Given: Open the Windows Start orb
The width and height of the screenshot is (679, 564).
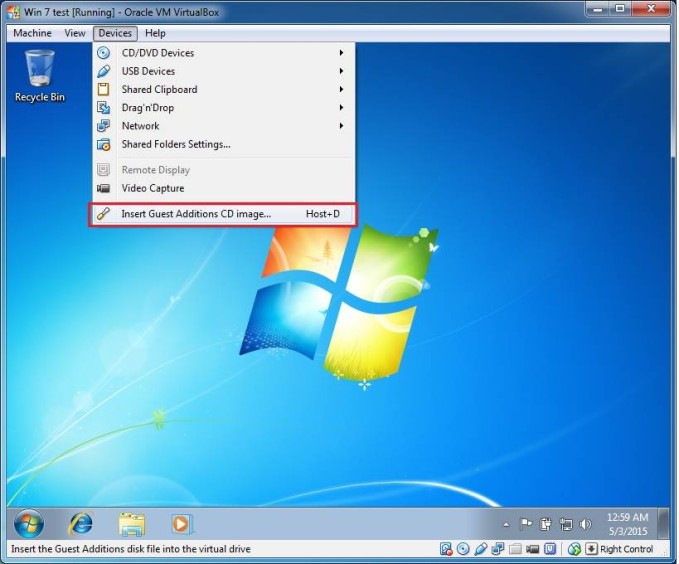Looking at the screenshot, I should pos(29,523).
